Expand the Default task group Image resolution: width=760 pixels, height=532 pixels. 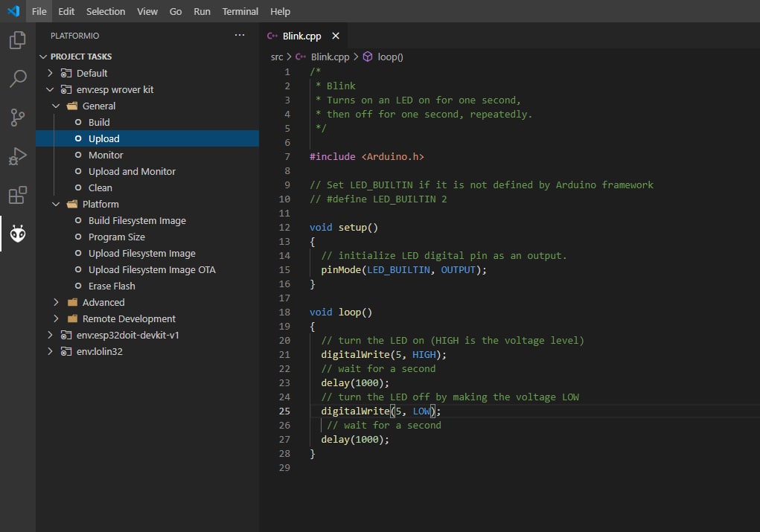tap(50, 73)
